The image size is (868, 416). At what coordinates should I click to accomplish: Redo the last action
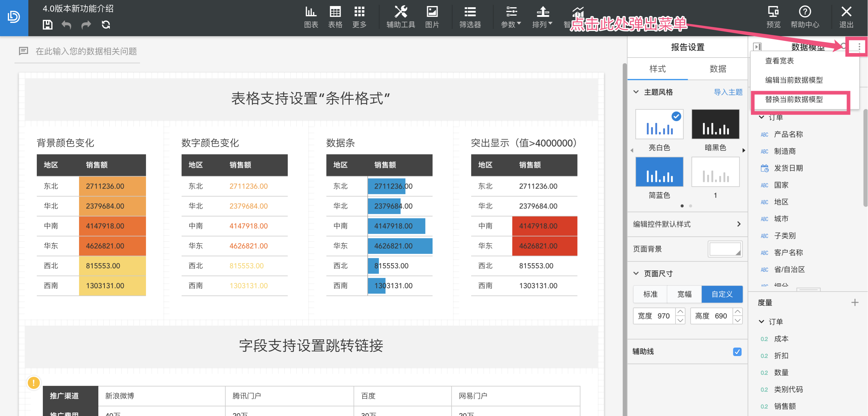86,25
